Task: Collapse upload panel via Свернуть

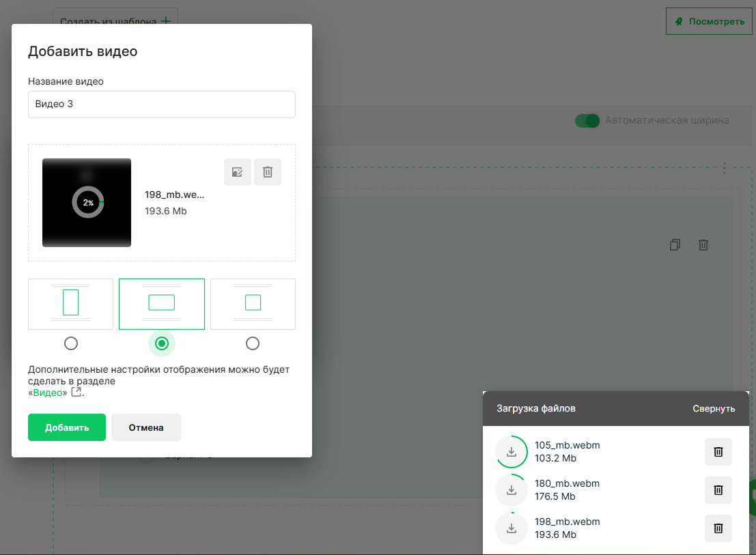Action: click(x=714, y=408)
